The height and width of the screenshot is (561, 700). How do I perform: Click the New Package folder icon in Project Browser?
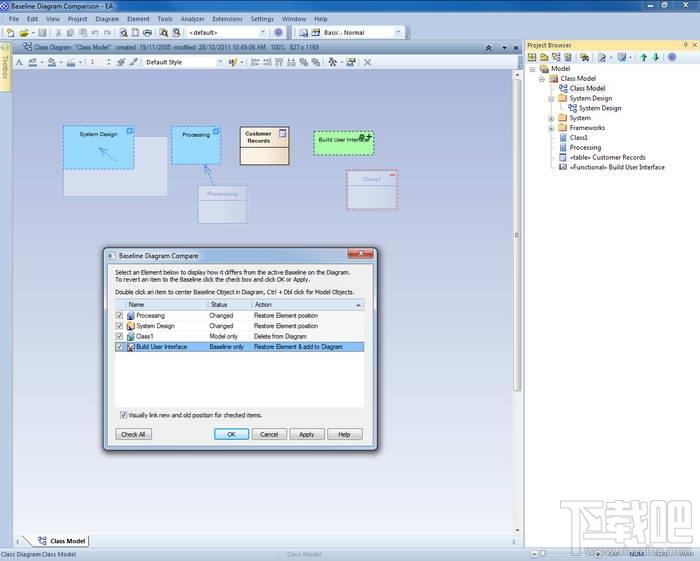point(544,57)
